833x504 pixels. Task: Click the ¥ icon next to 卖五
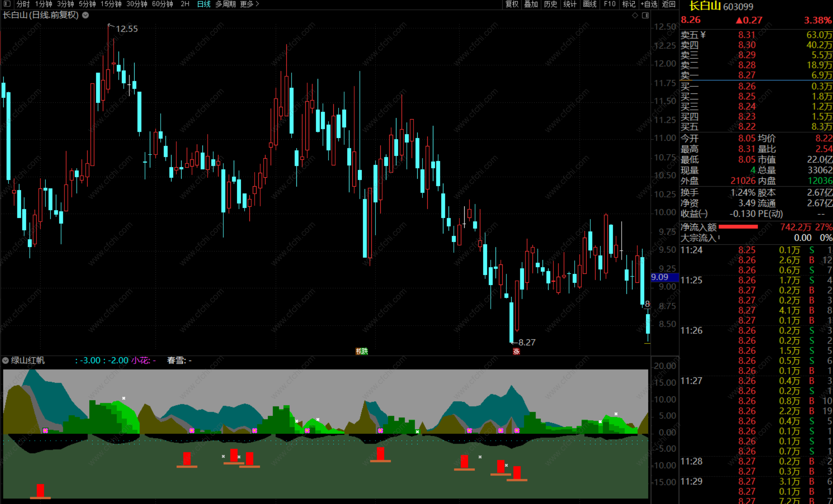coord(703,35)
